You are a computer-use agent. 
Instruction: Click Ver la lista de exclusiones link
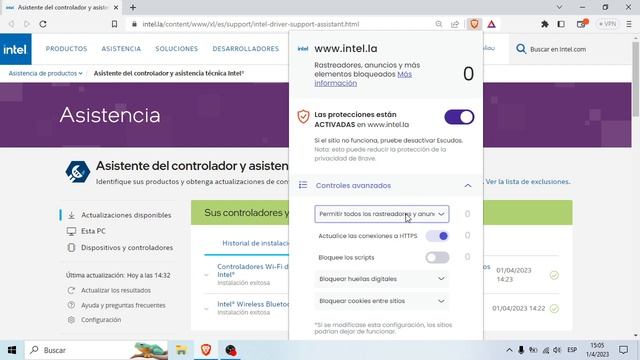click(x=528, y=182)
